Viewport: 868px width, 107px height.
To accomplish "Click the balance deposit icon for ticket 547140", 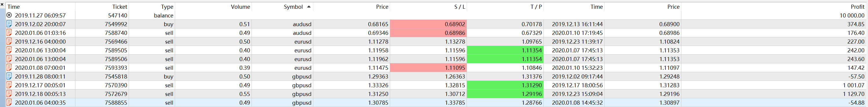I will point(10,15).
